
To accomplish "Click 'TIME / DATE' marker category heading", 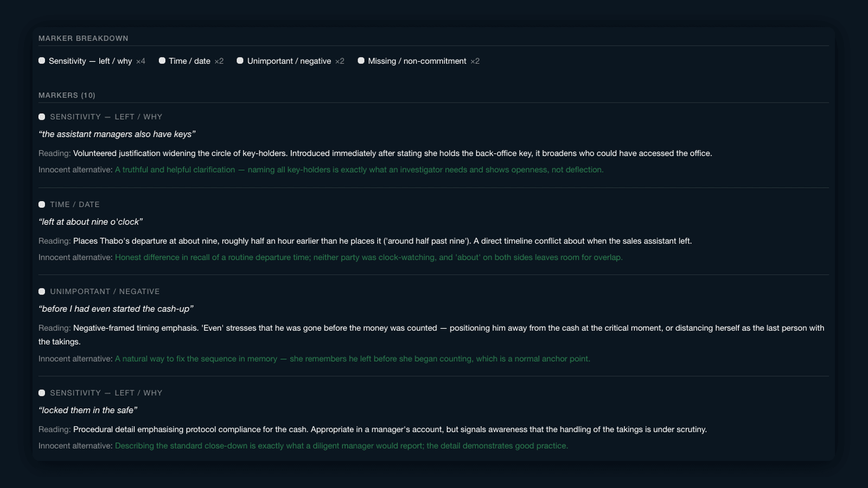I will pyautogui.click(x=75, y=204).
